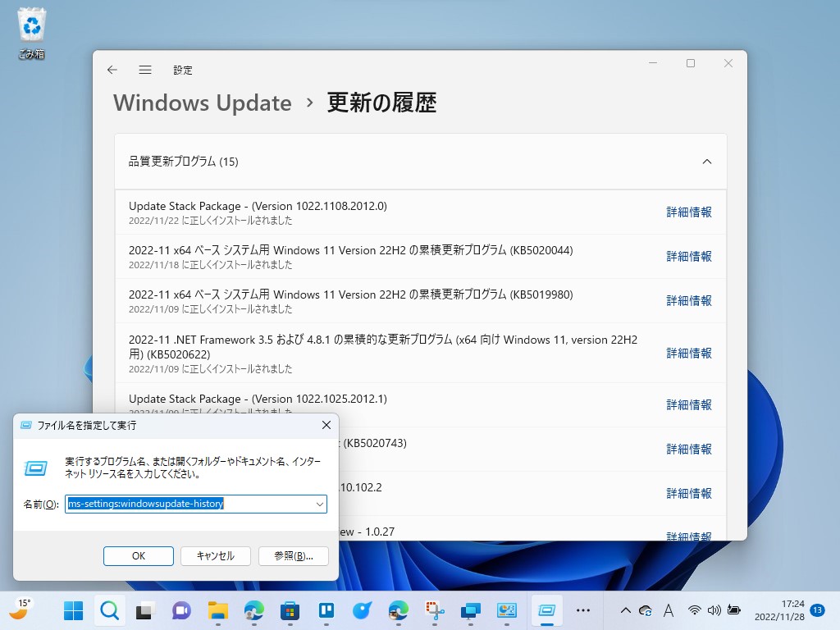Click OK in the Run dialog
This screenshot has width=840, height=630.
[138, 555]
